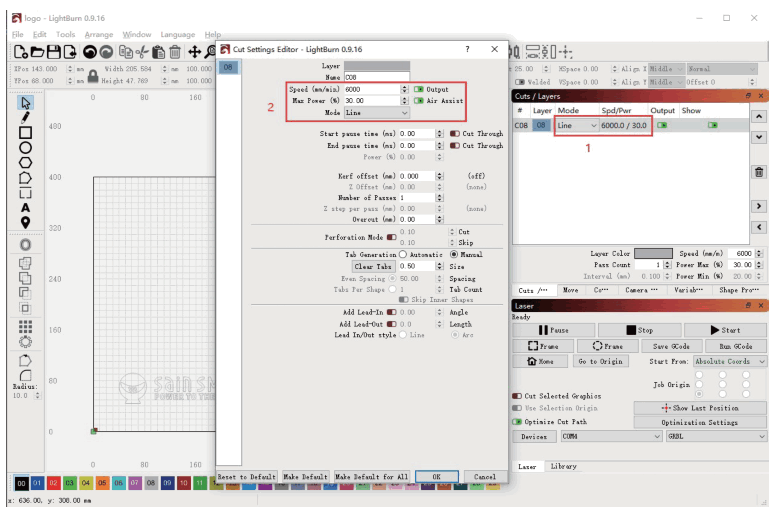The height and width of the screenshot is (517, 780).
Task: Click the Devices button
Action: point(534,436)
